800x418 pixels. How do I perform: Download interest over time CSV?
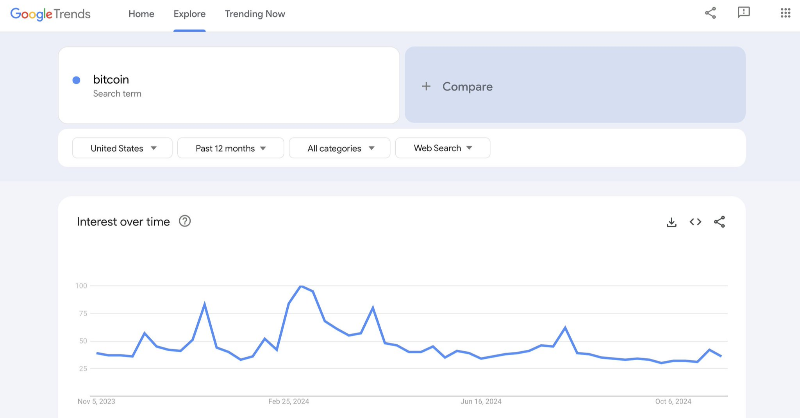pos(671,222)
